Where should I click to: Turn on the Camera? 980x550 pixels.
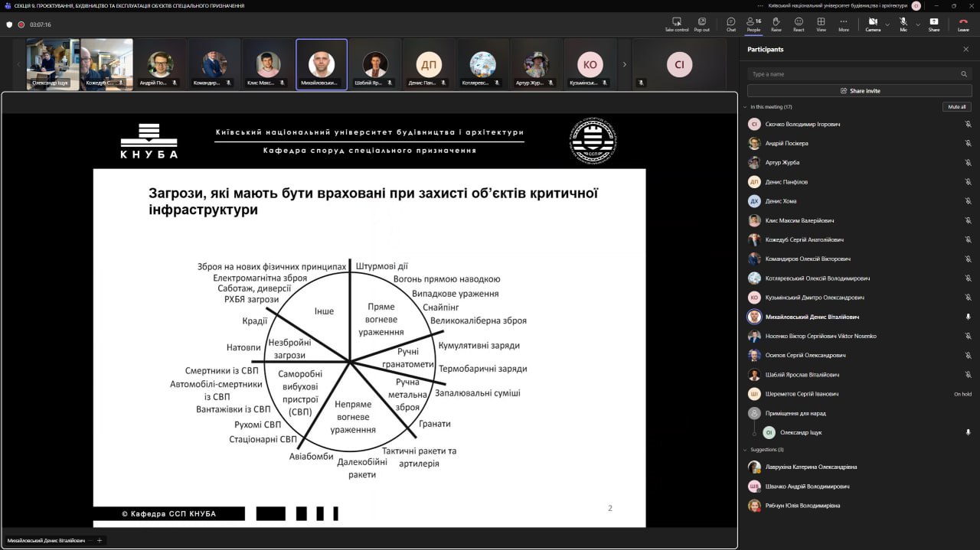pos(873,24)
